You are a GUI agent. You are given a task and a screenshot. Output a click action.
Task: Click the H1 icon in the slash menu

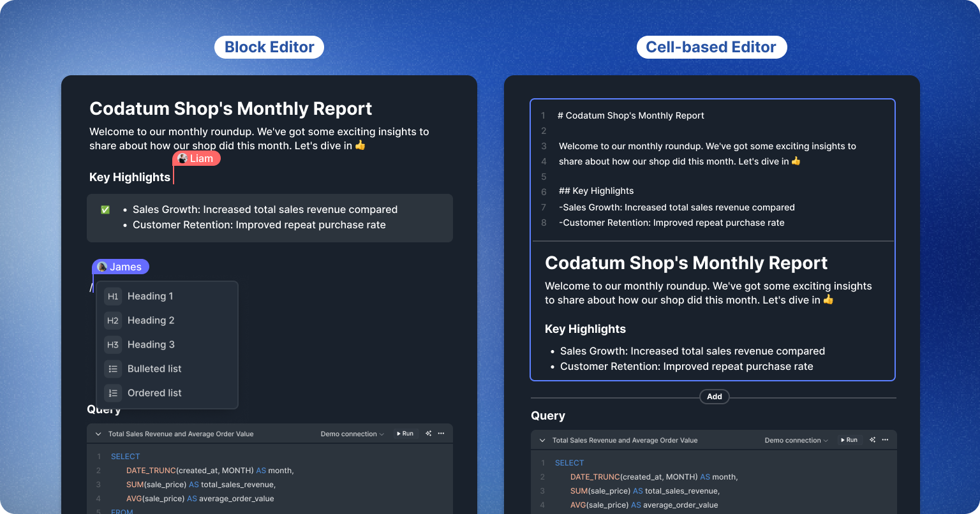[113, 297]
